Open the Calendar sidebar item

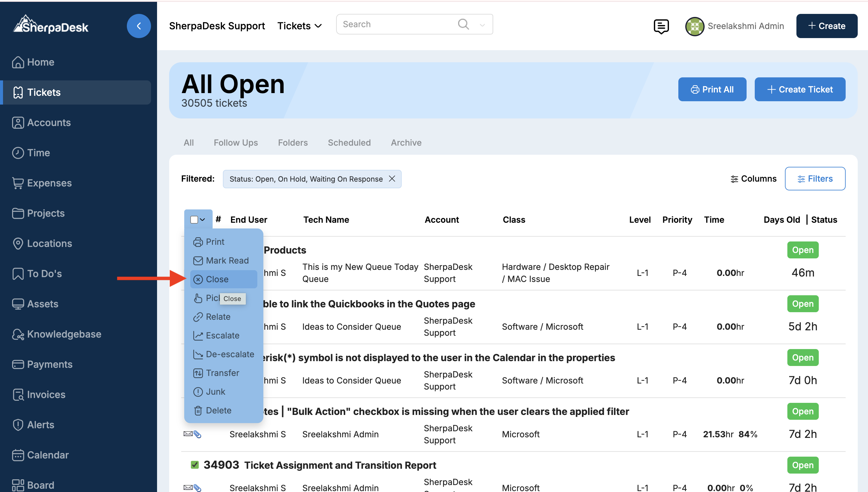click(48, 455)
